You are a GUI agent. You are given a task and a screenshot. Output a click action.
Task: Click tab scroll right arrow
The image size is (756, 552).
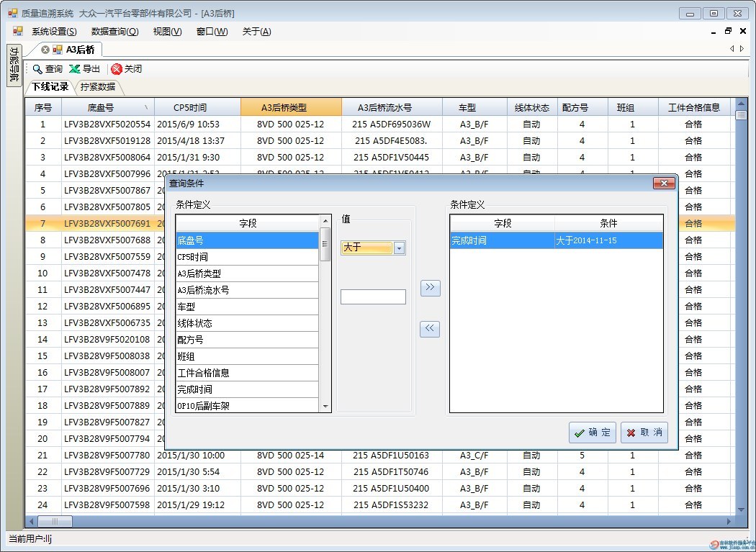pos(742,49)
